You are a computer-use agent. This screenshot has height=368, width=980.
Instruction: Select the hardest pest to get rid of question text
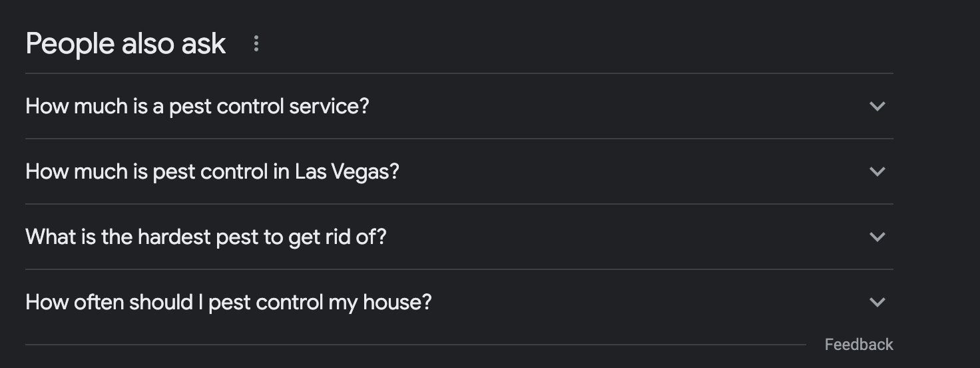coord(206,237)
